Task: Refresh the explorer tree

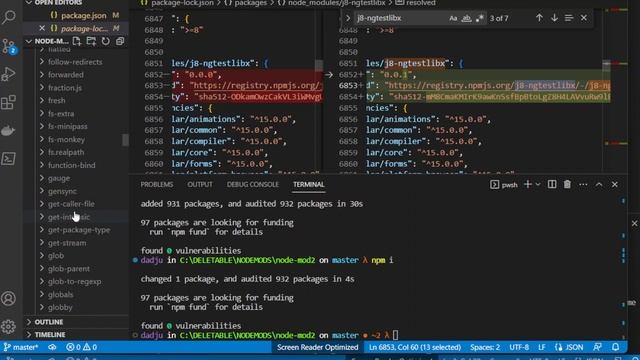Action: pos(106,41)
